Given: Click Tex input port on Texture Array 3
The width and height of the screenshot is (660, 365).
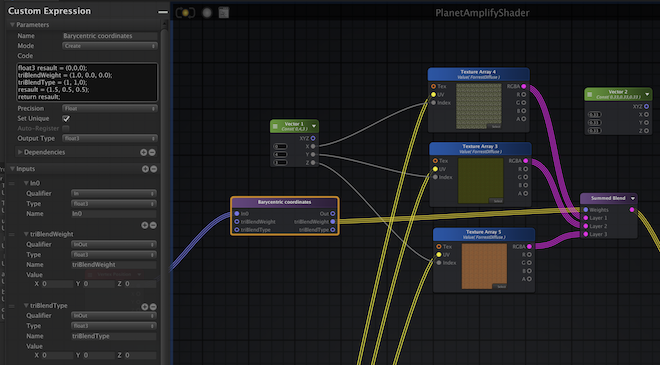Looking at the screenshot, I should coord(435,161).
